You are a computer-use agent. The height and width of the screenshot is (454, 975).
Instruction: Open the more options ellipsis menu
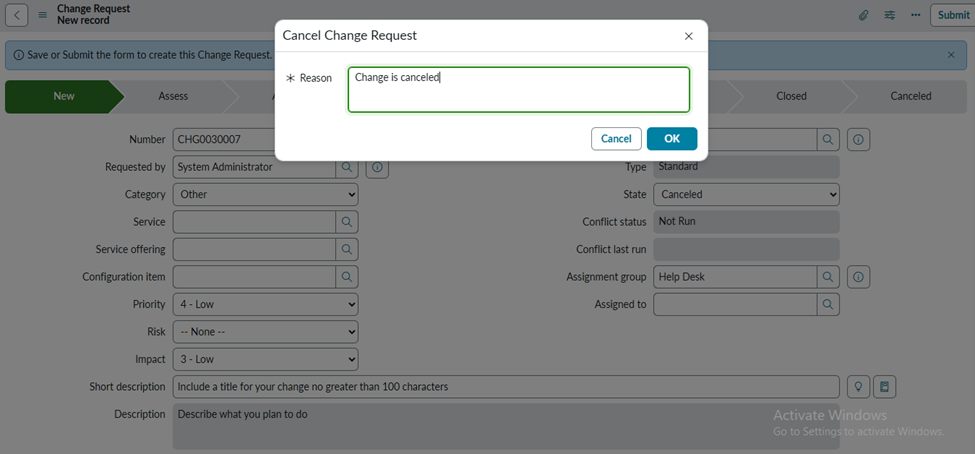click(x=915, y=15)
